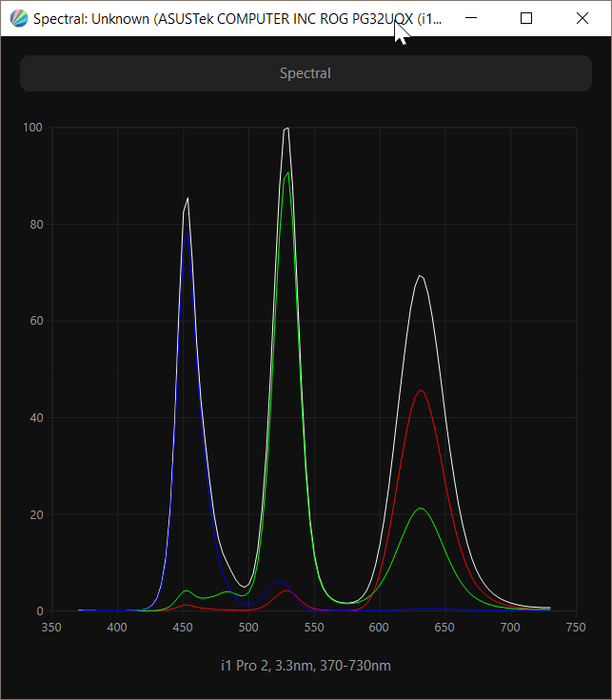Click the white curve's tallest peak at 100
The image size is (612, 700).
tap(286, 128)
